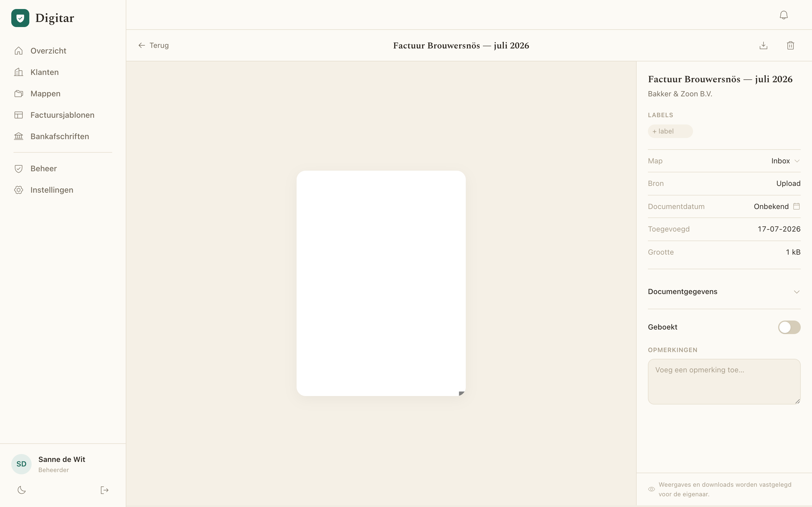Open the Map Inbox dropdown
This screenshot has width=812, height=507.
pos(785,161)
